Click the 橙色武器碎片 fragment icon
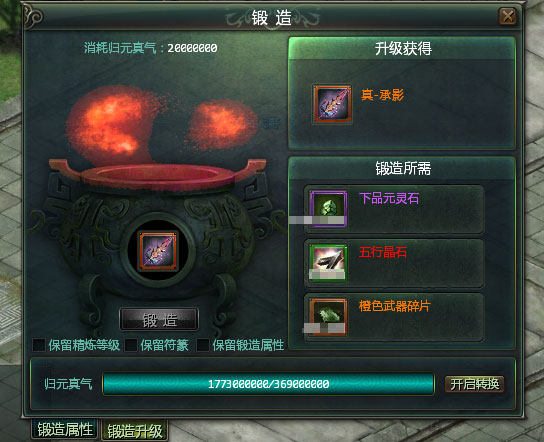Screen dimensions: 544x442 click(x=328, y=316)
